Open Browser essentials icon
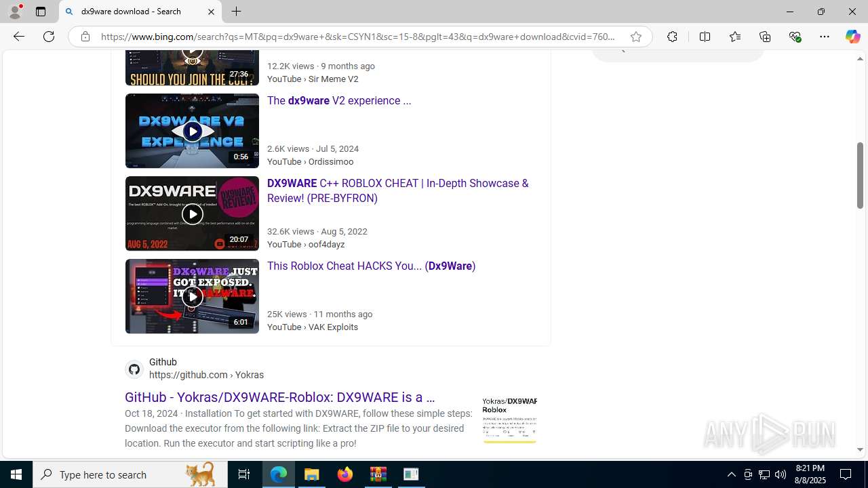This screenshot has height=488, width=868. (795, 37)
